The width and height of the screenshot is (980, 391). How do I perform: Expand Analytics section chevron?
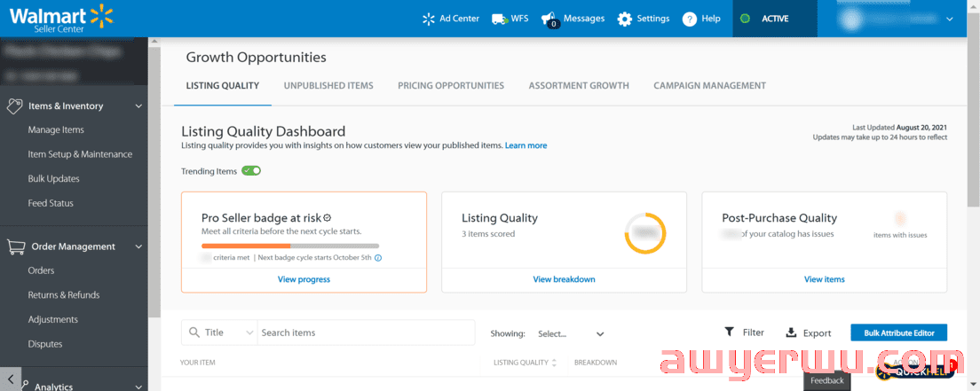click(x=138, y=387)
